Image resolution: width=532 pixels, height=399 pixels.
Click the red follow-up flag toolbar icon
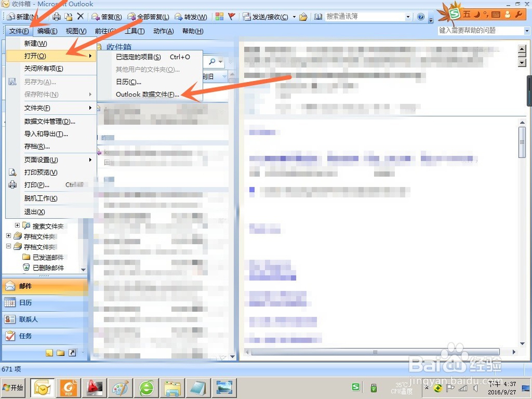point(231,16)
